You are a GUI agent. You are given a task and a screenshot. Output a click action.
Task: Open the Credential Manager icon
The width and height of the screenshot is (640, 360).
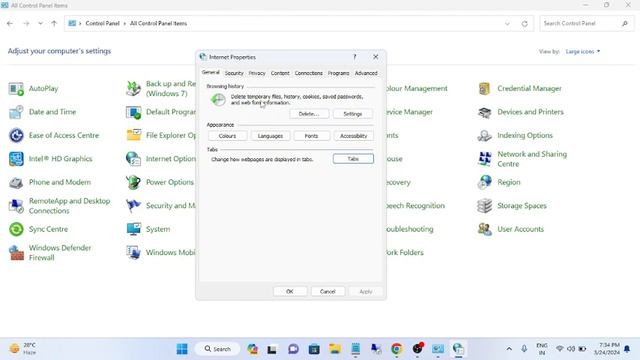[x=484, y=89]
